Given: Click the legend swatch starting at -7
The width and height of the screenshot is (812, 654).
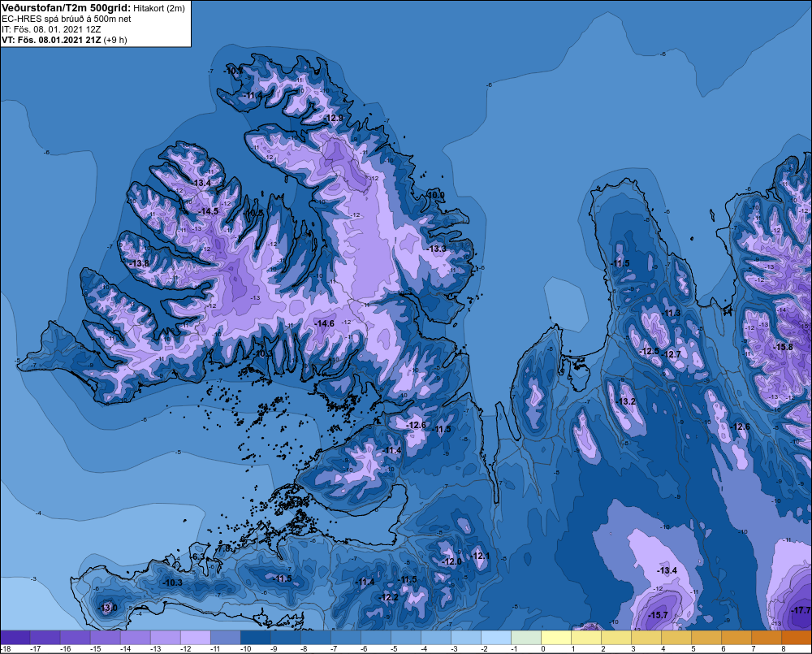Looking at the screenshot, I should pyautogui.click(x=345, y=638).
